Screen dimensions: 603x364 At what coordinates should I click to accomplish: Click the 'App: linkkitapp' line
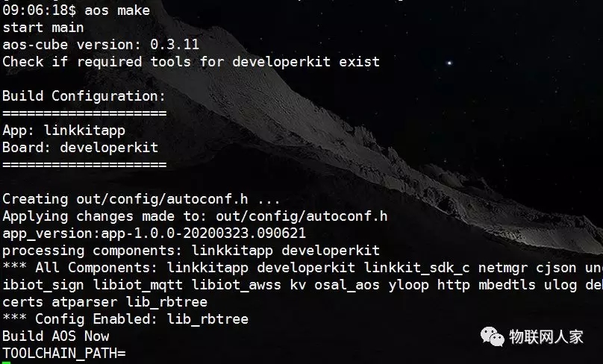pyautogui.click(x=64, y=131)
